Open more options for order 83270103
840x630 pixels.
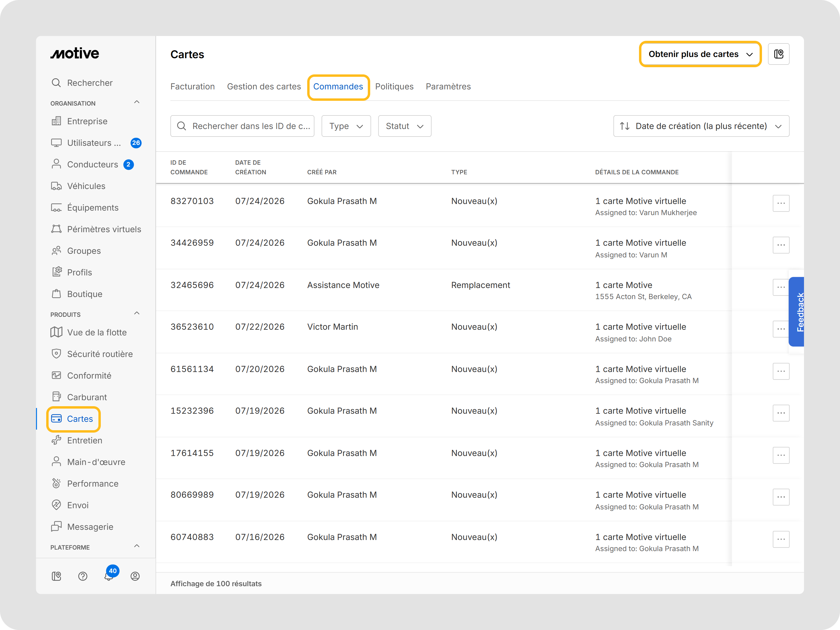point(781,203)
